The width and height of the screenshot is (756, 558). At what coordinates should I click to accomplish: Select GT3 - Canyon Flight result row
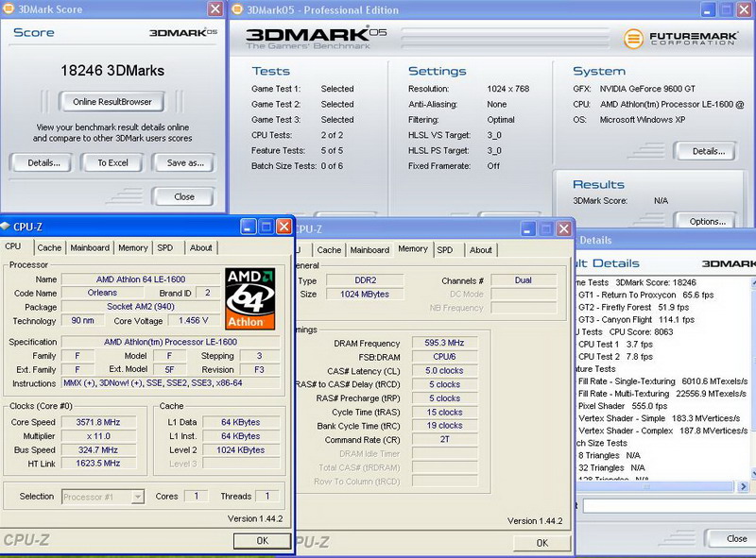click(636, 319)
